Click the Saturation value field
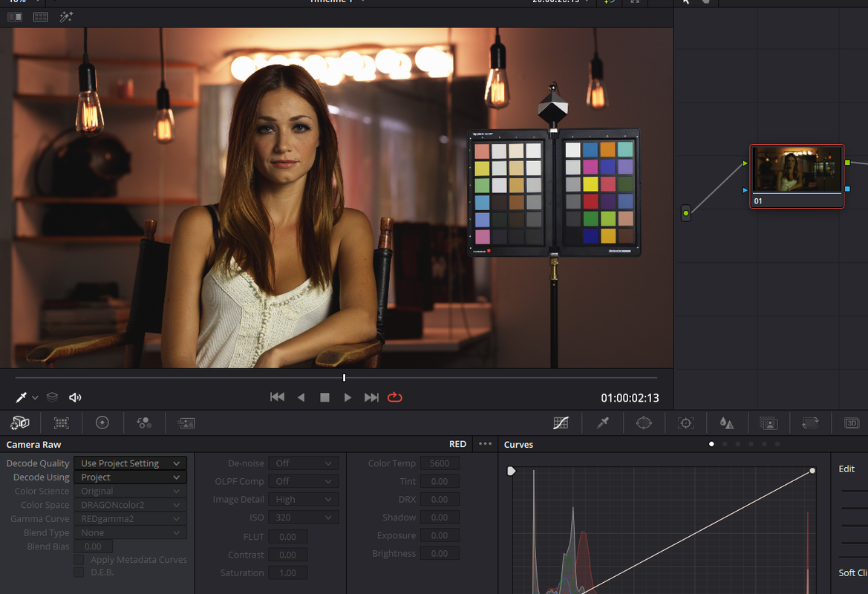This screenshot has height=594, width=868. pyautogui.click(x=288, y=572)
